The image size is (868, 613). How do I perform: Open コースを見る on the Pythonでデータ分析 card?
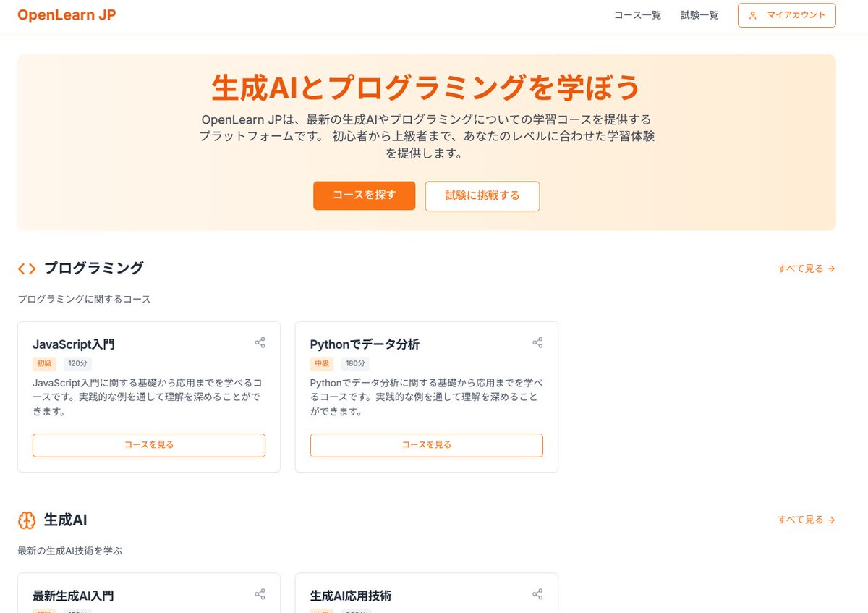coord(426,444)
